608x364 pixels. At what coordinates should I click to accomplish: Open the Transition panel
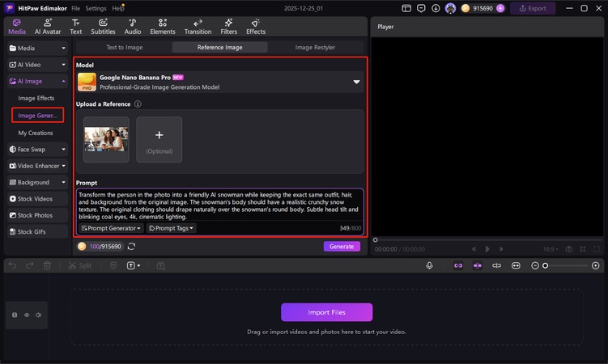[198, 27]
